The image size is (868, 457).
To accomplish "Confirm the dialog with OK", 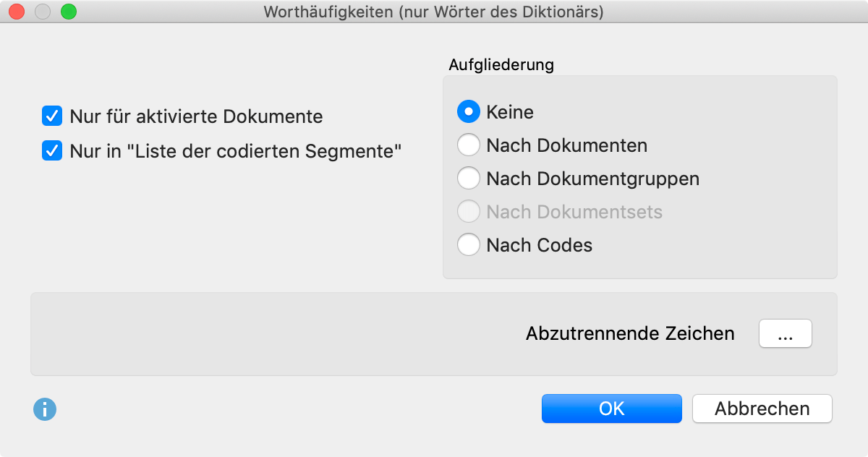I will (x=612, y=409).
